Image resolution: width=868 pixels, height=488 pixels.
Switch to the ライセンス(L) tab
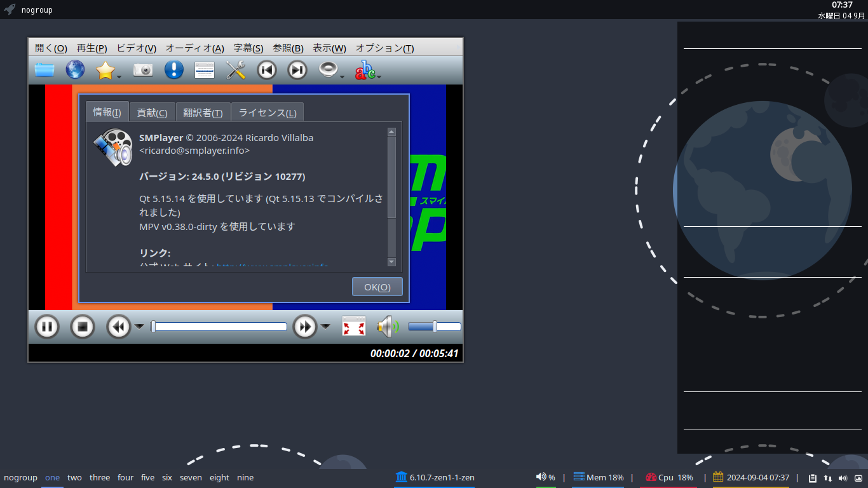(x=268, y=112)
